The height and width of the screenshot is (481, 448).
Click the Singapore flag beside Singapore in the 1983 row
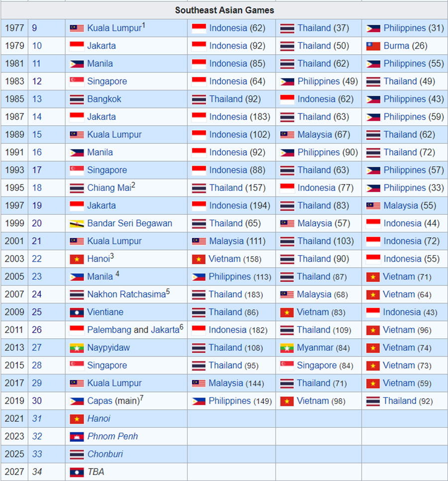[77, 82]
